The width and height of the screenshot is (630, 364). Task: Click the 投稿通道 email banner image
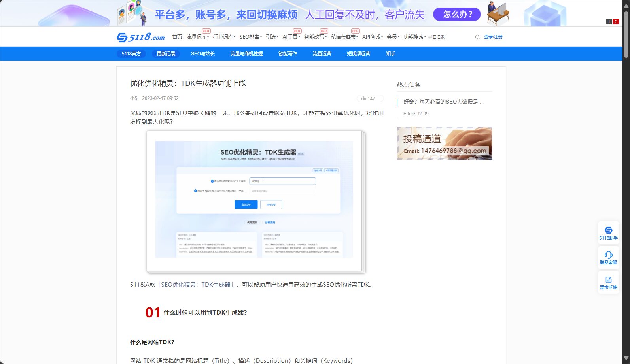(x=445, y=143)
